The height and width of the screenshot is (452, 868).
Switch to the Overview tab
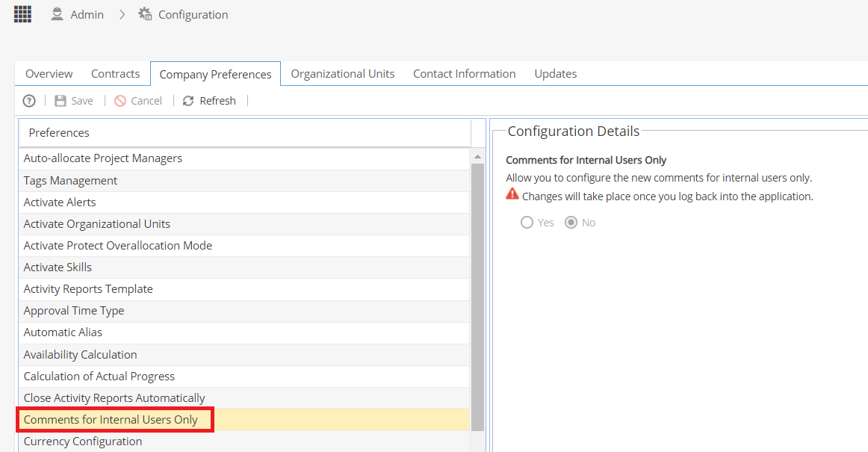click(x=49, y=74)
